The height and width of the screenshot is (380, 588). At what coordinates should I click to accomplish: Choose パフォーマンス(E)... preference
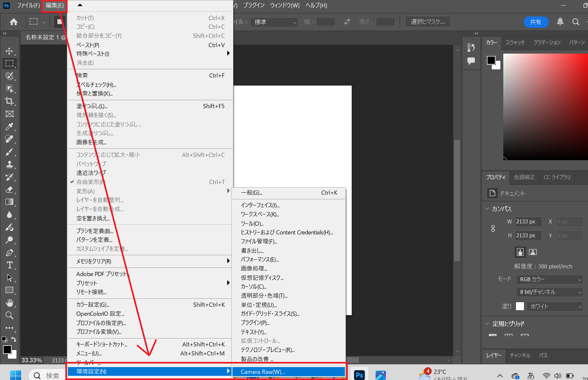pos(289,260)
